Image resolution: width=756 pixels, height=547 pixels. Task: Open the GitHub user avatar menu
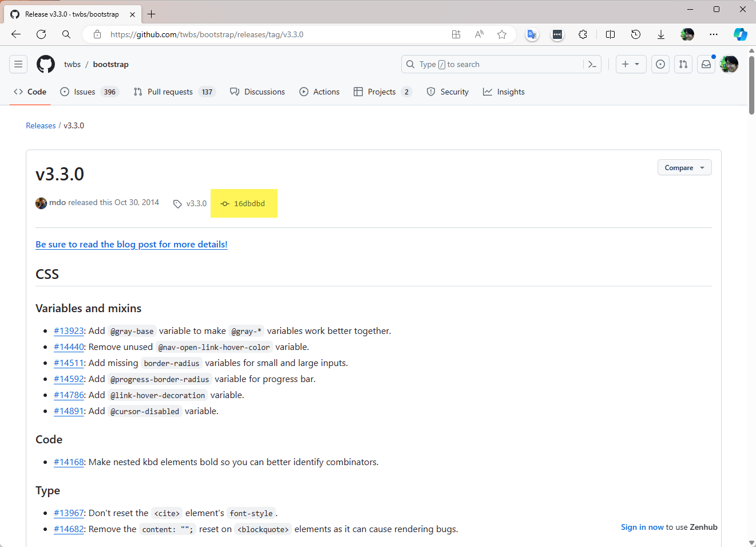tap(729, 64)
